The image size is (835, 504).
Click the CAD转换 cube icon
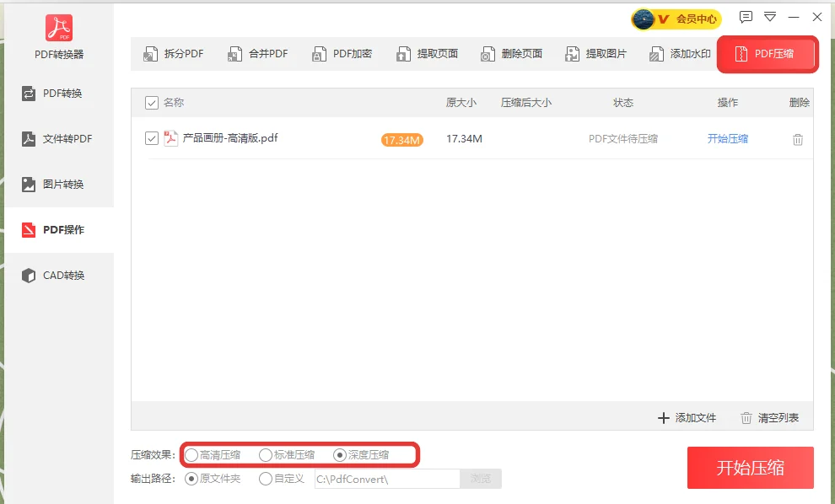[28, 275]
